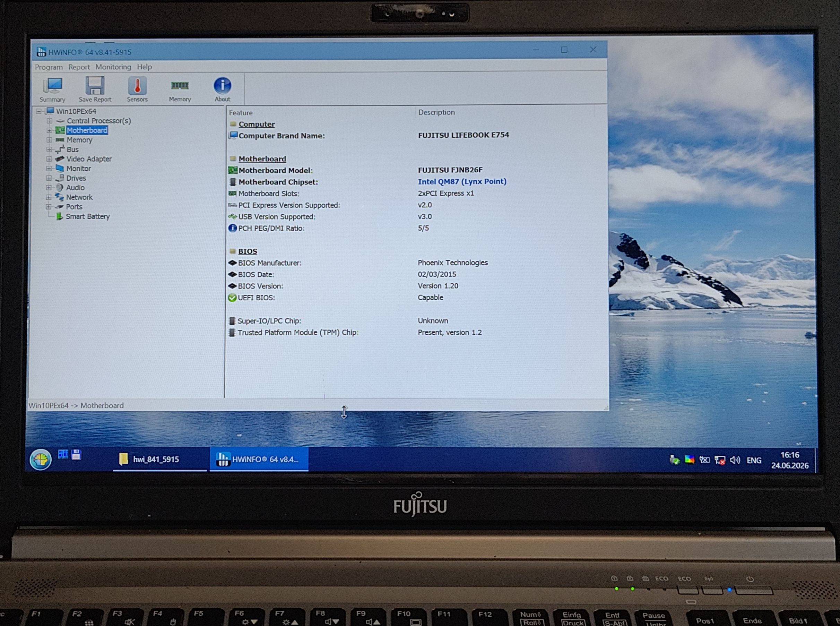Select the highlighted Motherboard tree item
Screen dimensions: 840x626
87,130
